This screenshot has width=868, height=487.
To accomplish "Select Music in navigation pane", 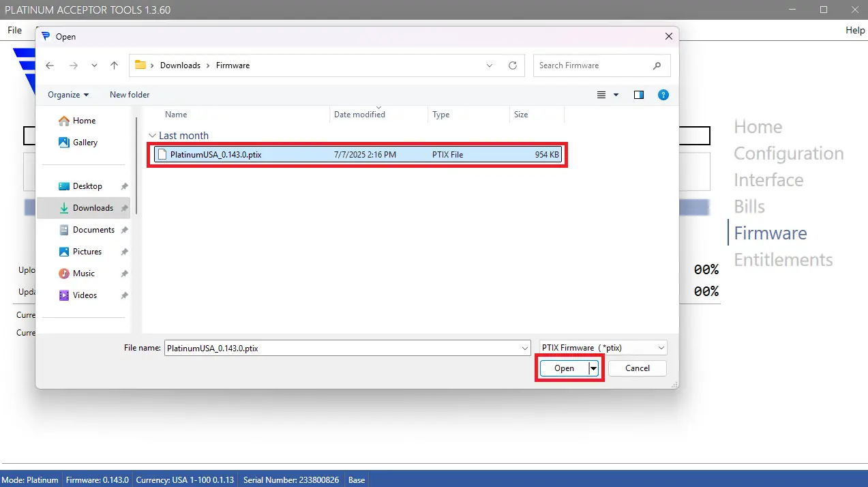I will point(83,274).
